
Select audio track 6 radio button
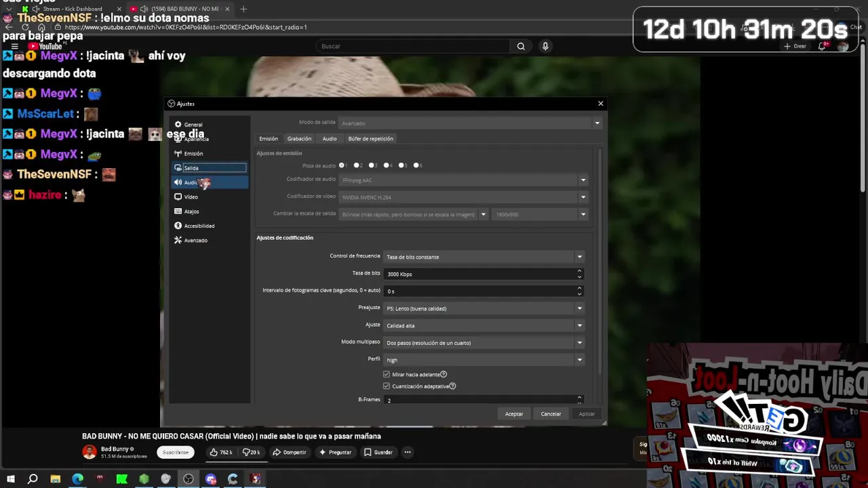(x=416, y=165)
